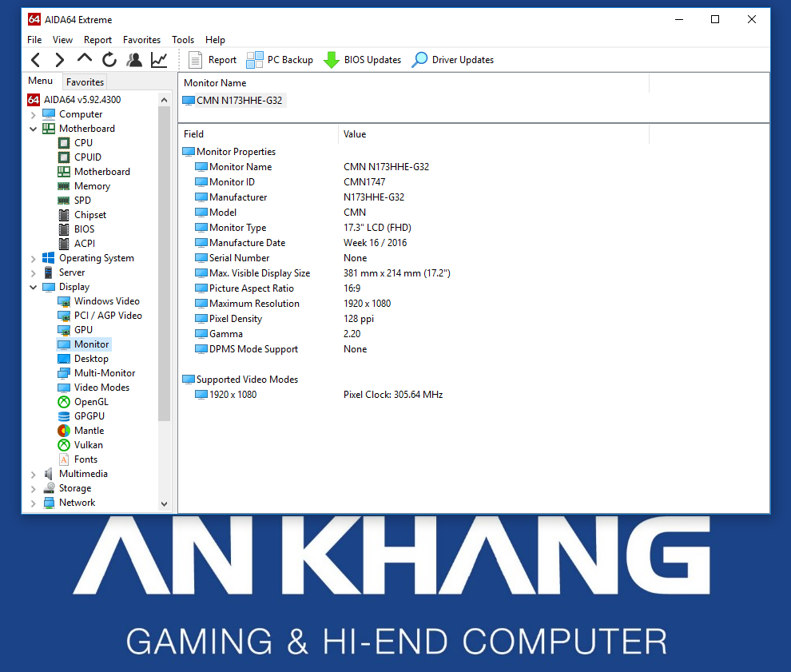This screenshot has height=672, width=791.
Task: Open Video Modes page
Action: pyautogui.click(x=93, y=388)
